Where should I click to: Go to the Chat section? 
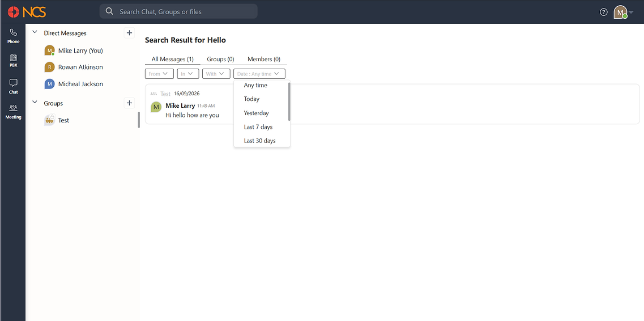pos(13,86)
